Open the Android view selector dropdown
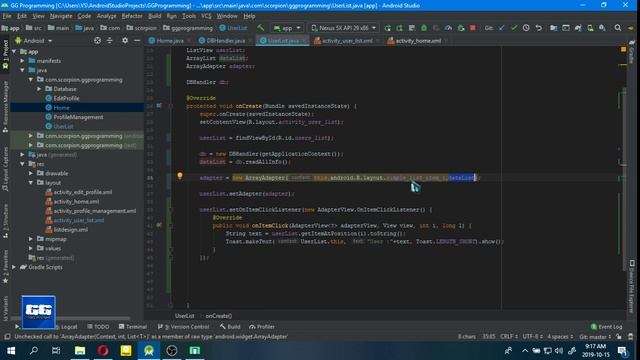This screenshot has height=360, width=640. click(34, 41)
